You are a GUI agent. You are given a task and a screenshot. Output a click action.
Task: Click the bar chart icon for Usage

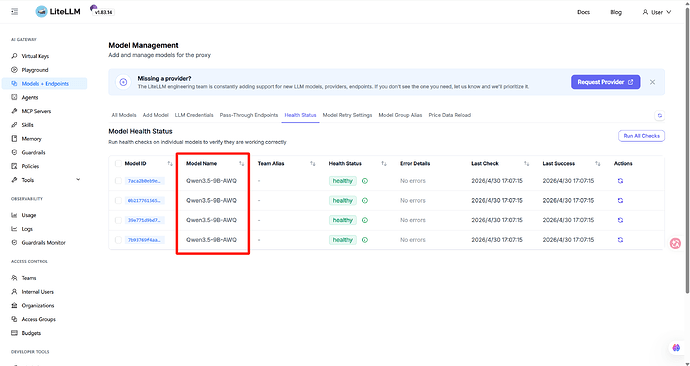click(x=14, y=215)
